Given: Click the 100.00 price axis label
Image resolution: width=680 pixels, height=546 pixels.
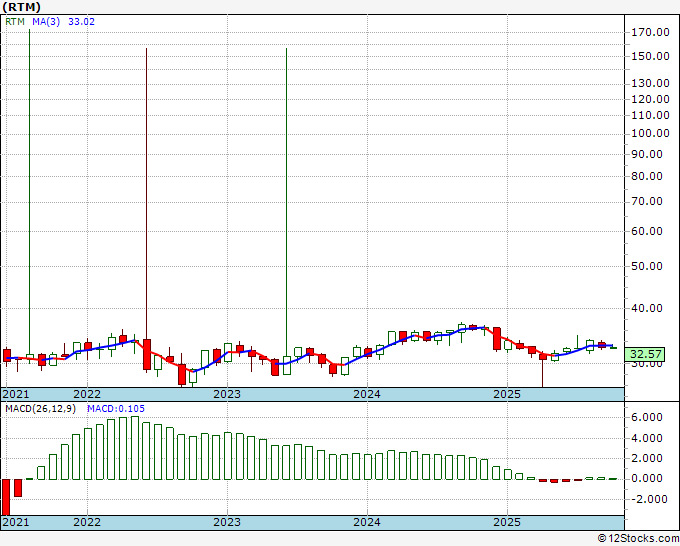Looking at the screenshot, I should [x=651, y=134].
